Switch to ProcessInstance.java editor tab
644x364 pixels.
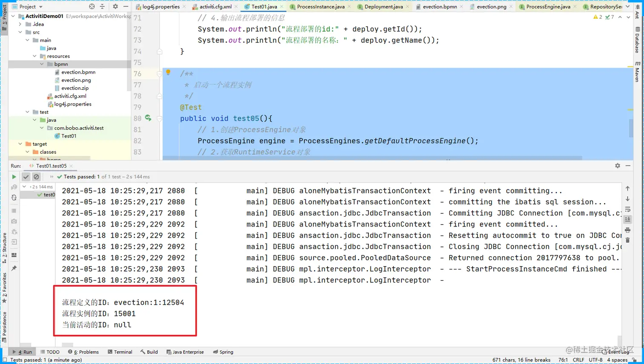320,6
